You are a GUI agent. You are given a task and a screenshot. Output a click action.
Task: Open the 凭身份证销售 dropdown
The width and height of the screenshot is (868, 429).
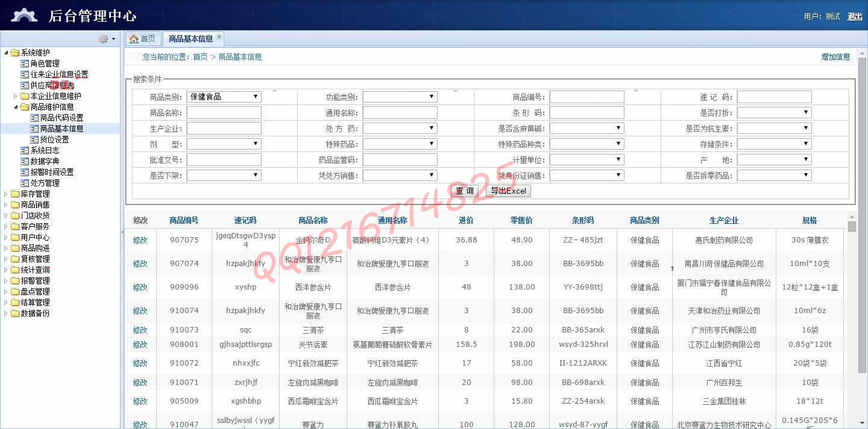pyautogui.click(x=587, y=175)
